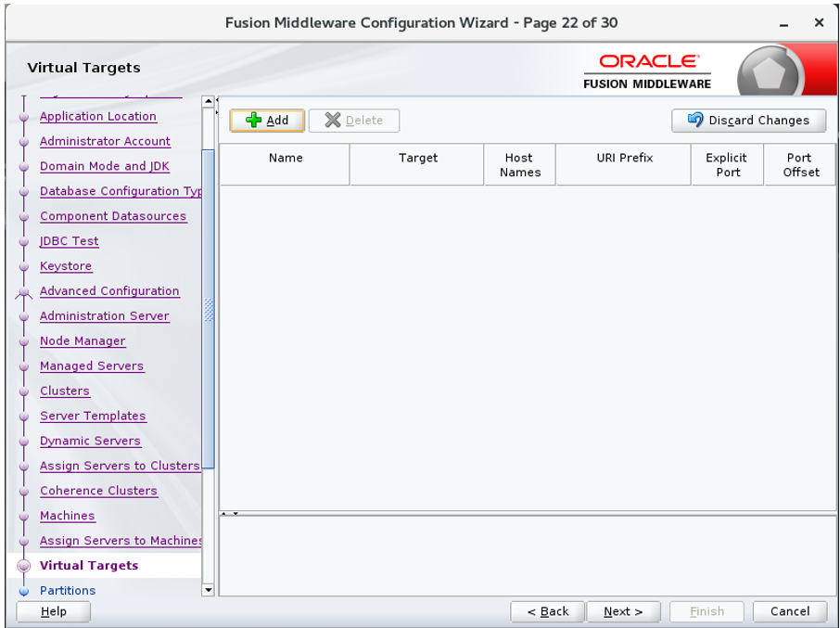840x628 pixels.
Task: Open the Application Location step
Action: (98, 116)
